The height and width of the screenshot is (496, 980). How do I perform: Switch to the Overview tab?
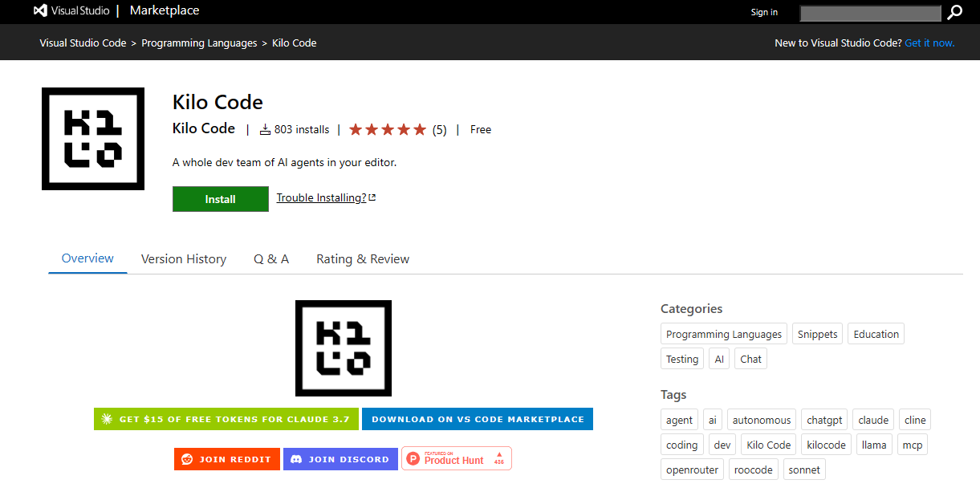click(x=87, y=258)
